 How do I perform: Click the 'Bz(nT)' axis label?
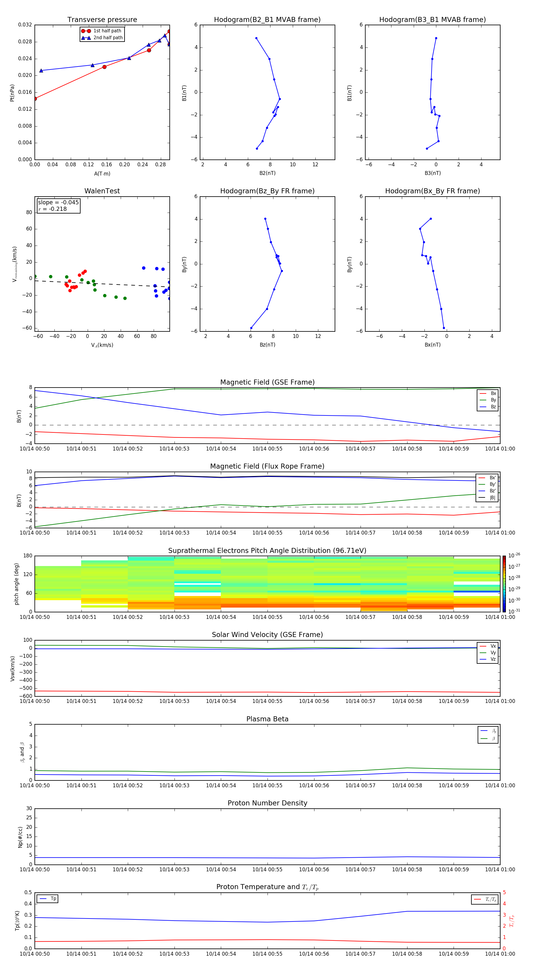click(x=267, y=345)
